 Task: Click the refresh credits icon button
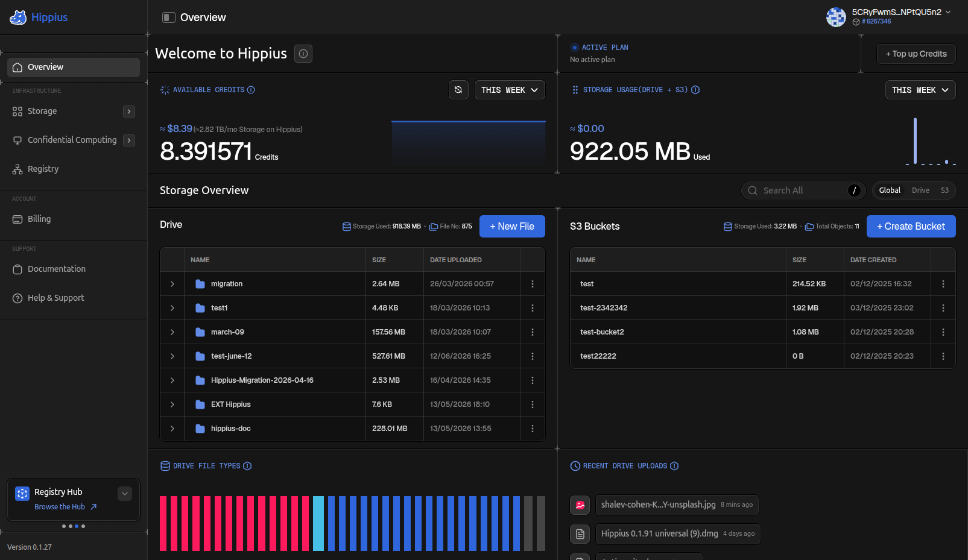click(x=458, y=90)
